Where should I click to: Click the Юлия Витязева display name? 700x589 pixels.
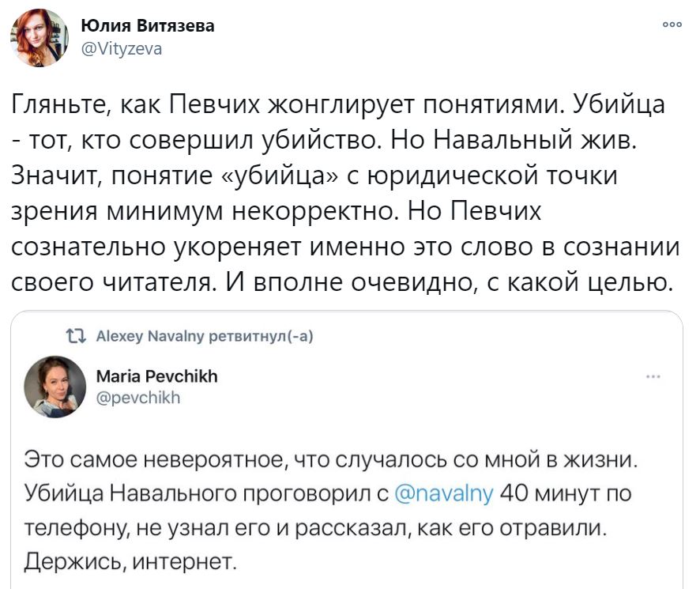tap(148, 26)
